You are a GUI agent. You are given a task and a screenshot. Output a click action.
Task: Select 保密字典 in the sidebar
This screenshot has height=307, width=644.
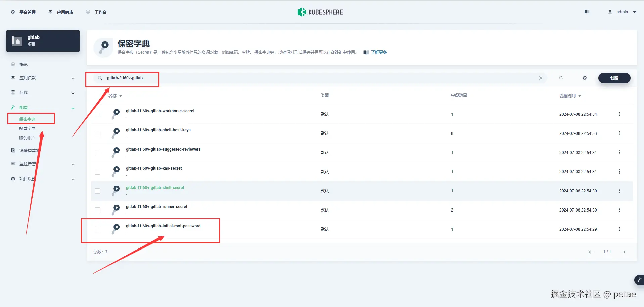27,119
